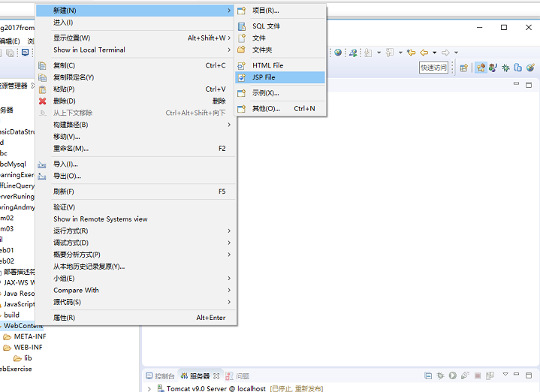The width and height of the screenshot is (540, 392).
Task: Expand the 源代码(S) submenu arrow
Action: click(229, 302)
